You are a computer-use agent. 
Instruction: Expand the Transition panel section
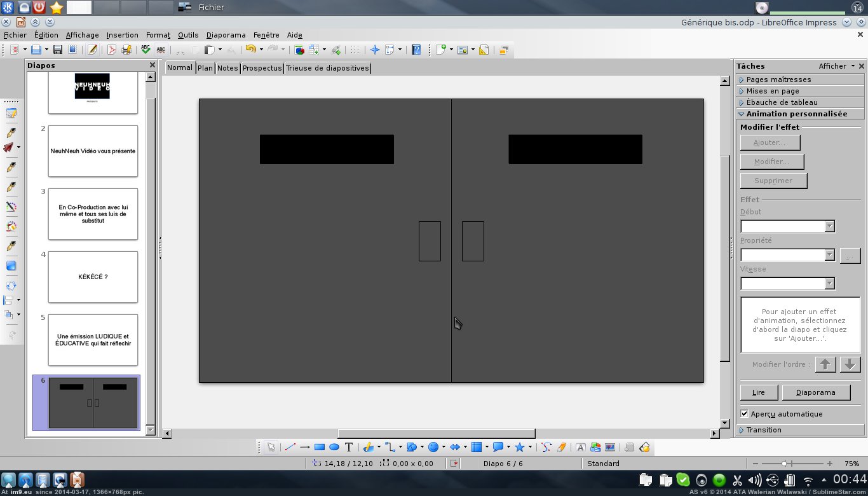point(764,430)
